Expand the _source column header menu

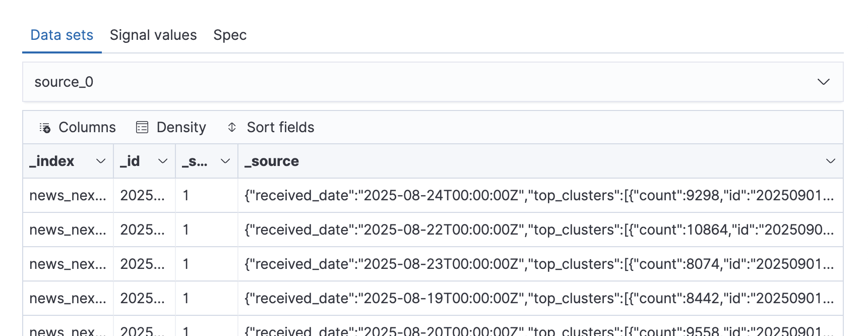830,161
